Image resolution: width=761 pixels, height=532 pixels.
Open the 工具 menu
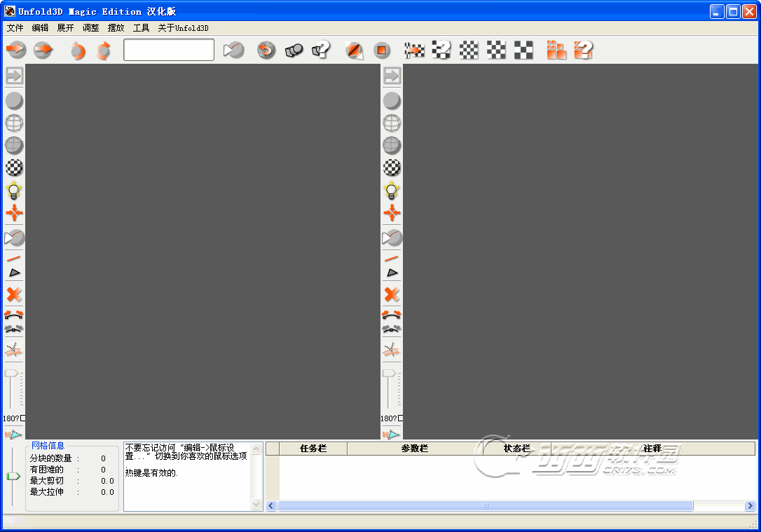click(x=142, y=28)
